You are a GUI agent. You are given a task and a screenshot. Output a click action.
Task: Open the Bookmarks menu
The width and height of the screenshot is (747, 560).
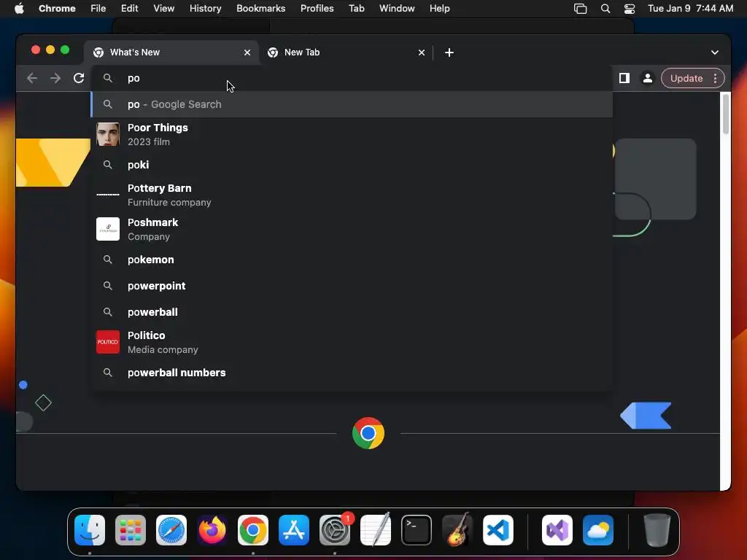pyautogui.click(x=260, y=8)
